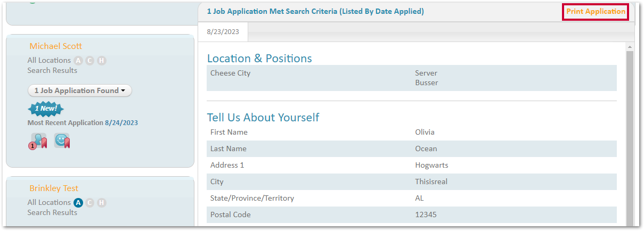Click scrollbar up arrow in application panel
Viewport: 644px width, 231px height.
pos(630,47)
